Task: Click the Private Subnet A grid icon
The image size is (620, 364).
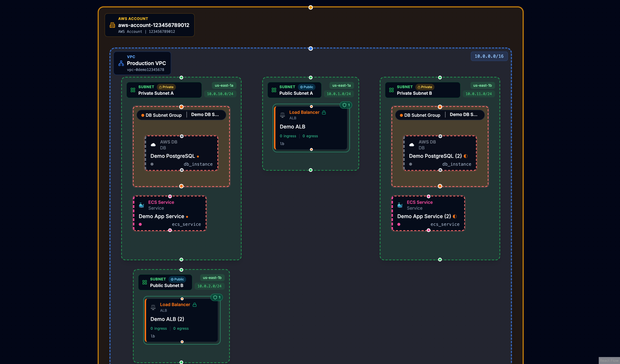Action: point(133,90)
